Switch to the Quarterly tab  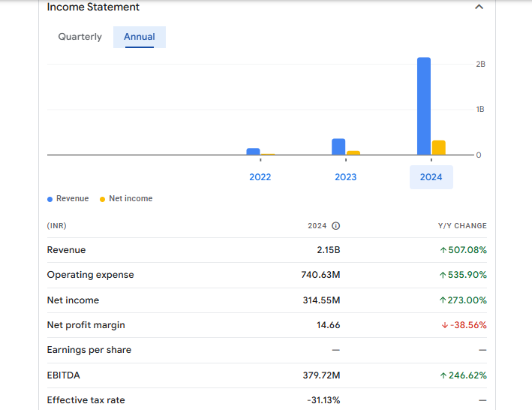tap(80, 37)
